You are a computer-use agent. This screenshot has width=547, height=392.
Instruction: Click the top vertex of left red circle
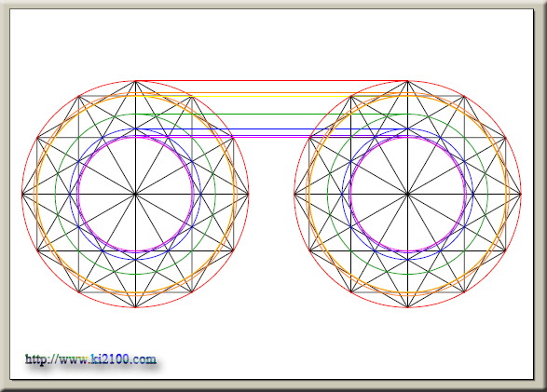(x=135, y=81)
